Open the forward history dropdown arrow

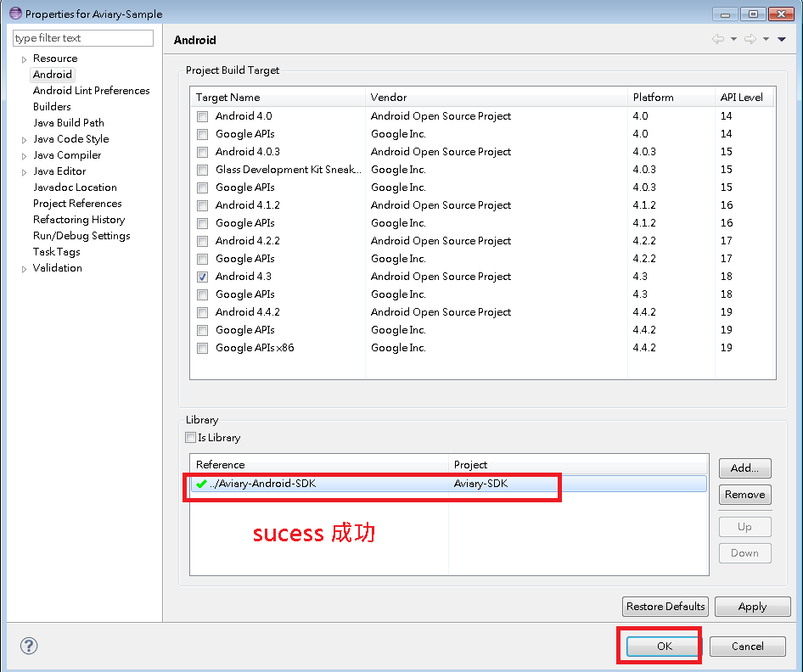coord(766,39)
